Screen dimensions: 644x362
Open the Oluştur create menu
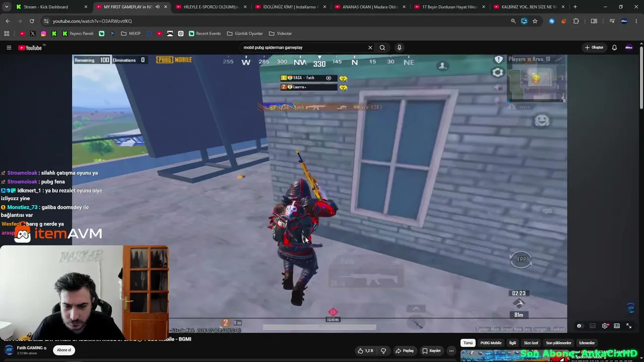(594, 48)
